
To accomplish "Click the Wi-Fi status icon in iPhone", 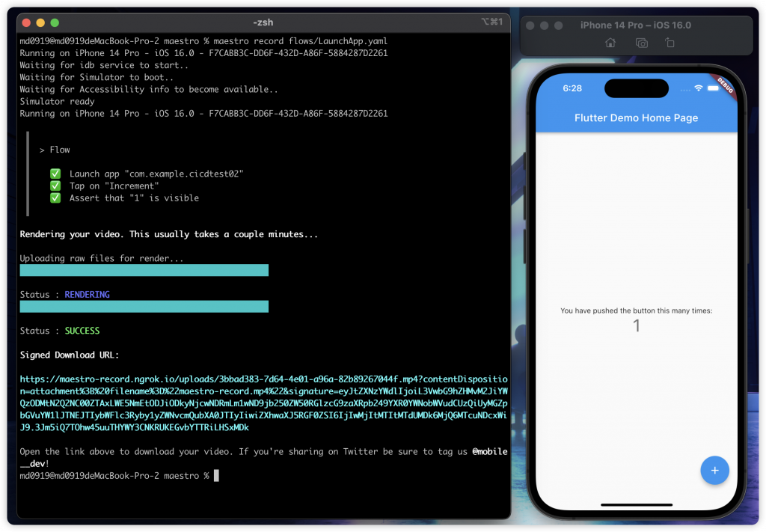I will [x=699, y=88].
